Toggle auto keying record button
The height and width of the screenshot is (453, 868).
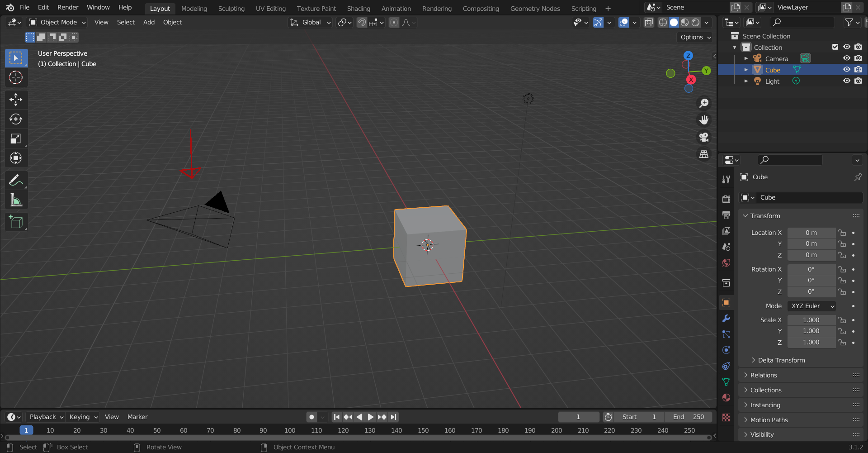coord(311,417)
